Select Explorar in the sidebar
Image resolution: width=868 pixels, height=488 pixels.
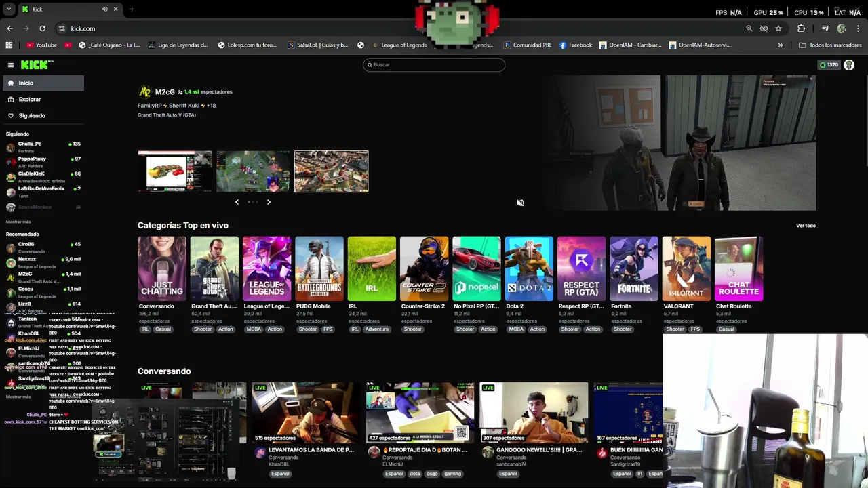42,99
